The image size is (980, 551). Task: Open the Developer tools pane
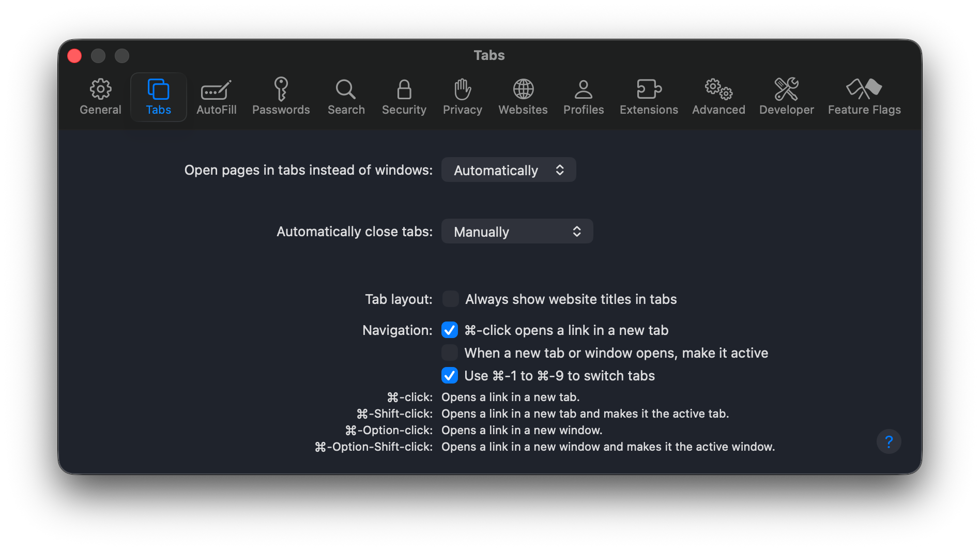pos(786,96)
